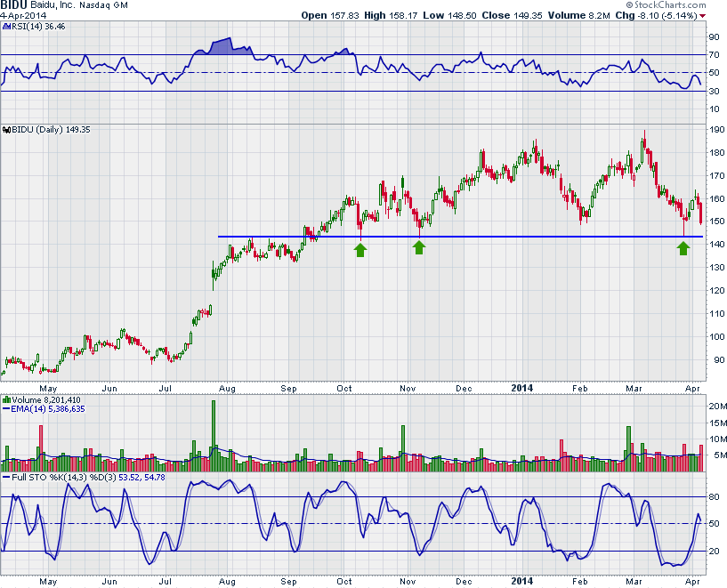Screen dimensions: 727x588
Task: Click the blue horizontal support line at 143
Action: [x=460, y=237]
